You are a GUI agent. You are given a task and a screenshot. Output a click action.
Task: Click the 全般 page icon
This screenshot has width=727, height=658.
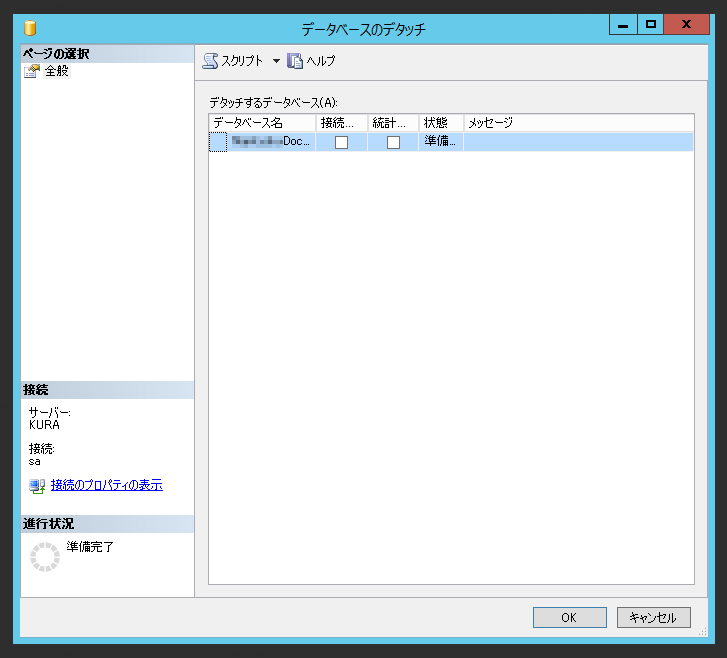(32, 71)
